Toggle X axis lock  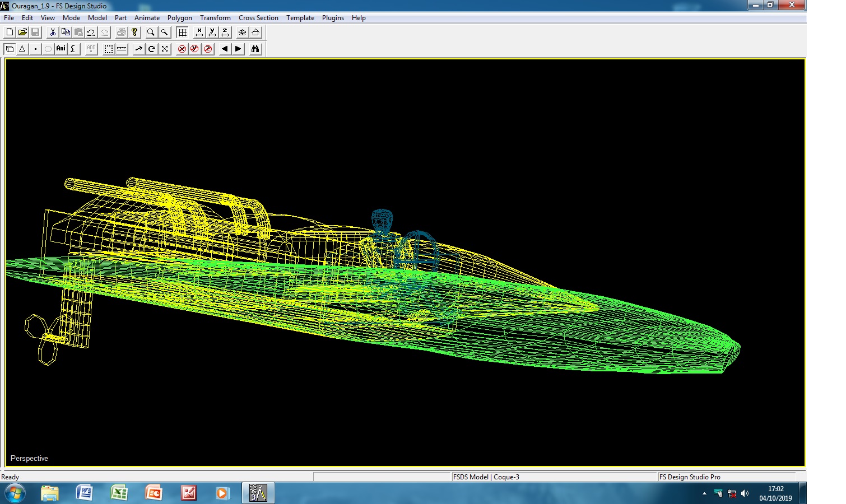(x=182, y=49)
